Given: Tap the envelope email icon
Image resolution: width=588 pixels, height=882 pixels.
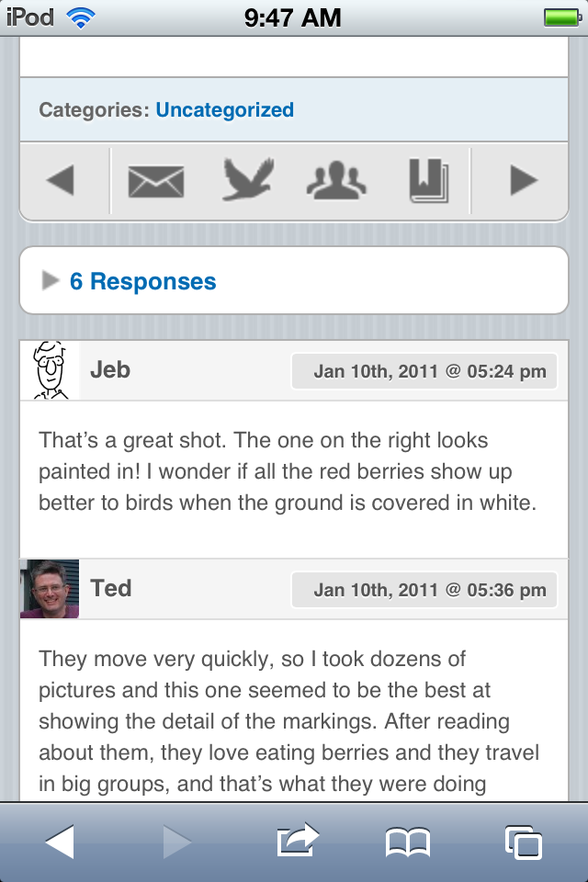Looking at the screenshot, I should (155, 181).
